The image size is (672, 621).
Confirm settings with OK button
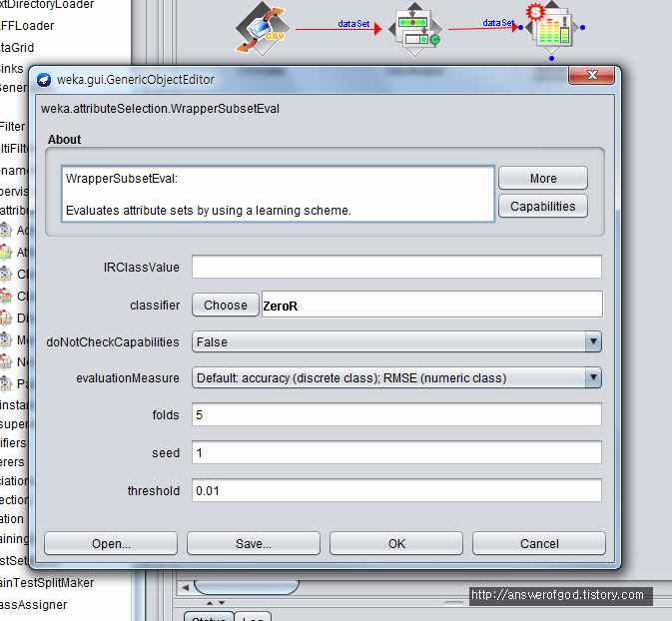396,543
